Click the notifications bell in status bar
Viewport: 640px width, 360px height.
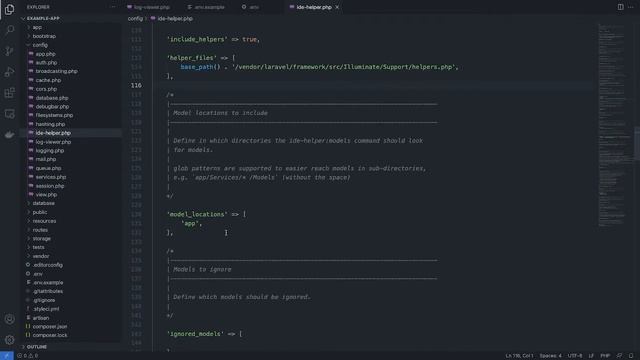click(631, 356)
